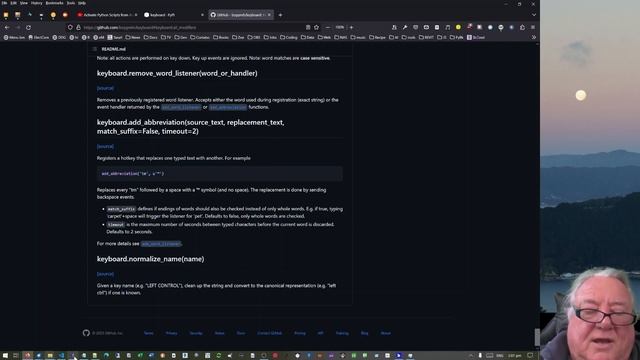Open the Firefox hamburger application menu
This screenshot has width=640, height=360.
[533, 27]
